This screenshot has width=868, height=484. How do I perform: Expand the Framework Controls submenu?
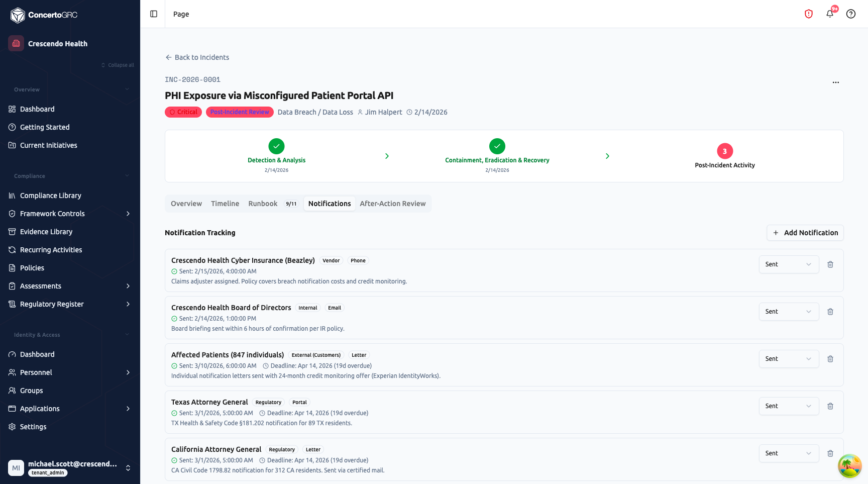(128, 214)
